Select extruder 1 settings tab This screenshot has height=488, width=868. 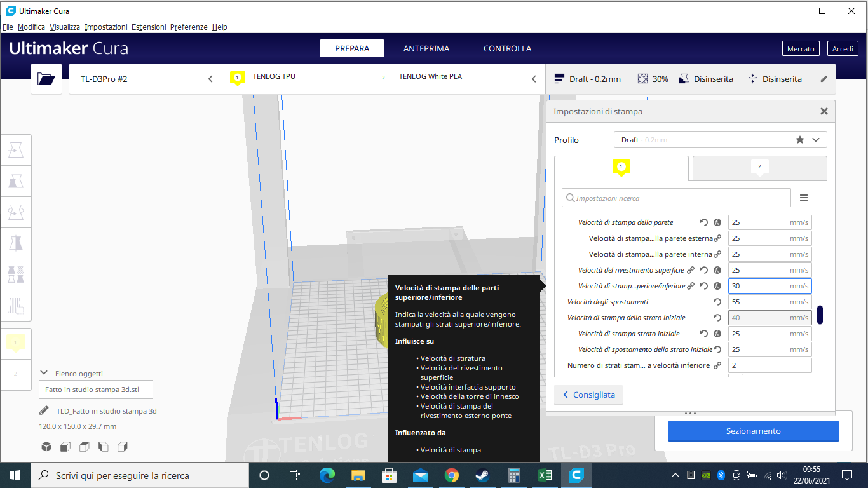[621, 168]
